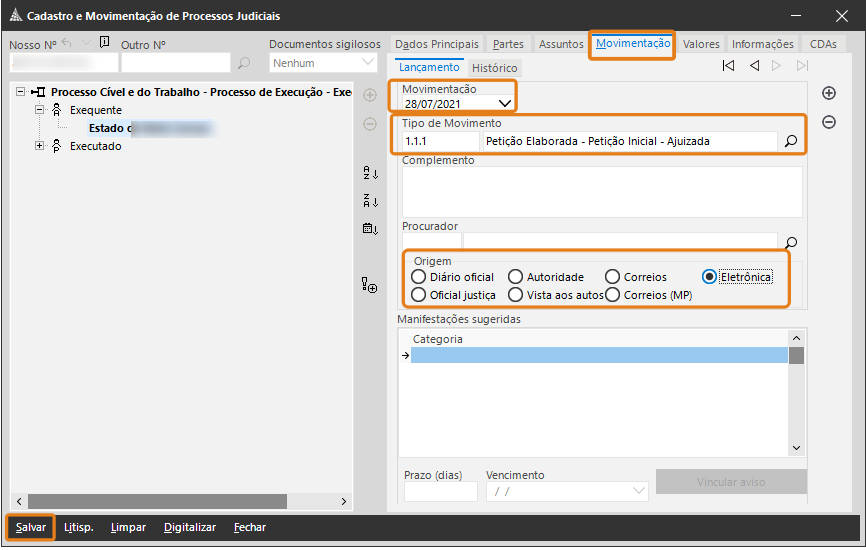Viewport: 866px width, 550px height.
Task: Click inside the Complemento text area
Action: pyautogui.click(x=602, y=190)
